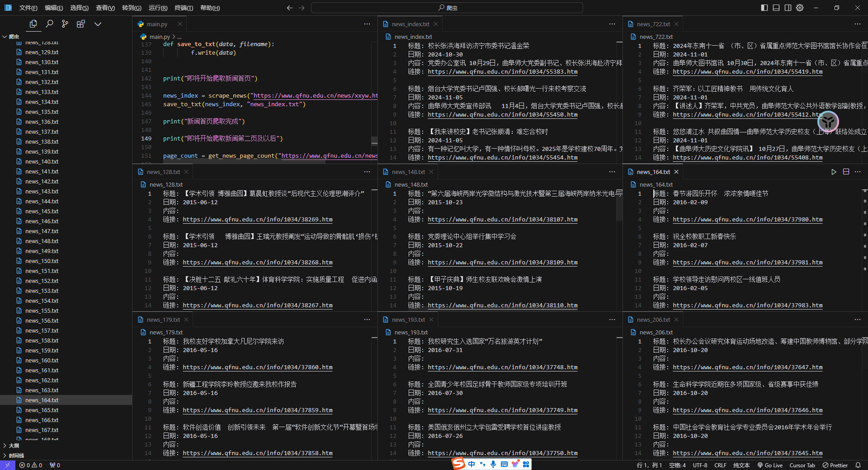Open the Explorer view icon in the sidebar
The height and width of the screenshot is (470, 868).
click(x=33, y=24)
